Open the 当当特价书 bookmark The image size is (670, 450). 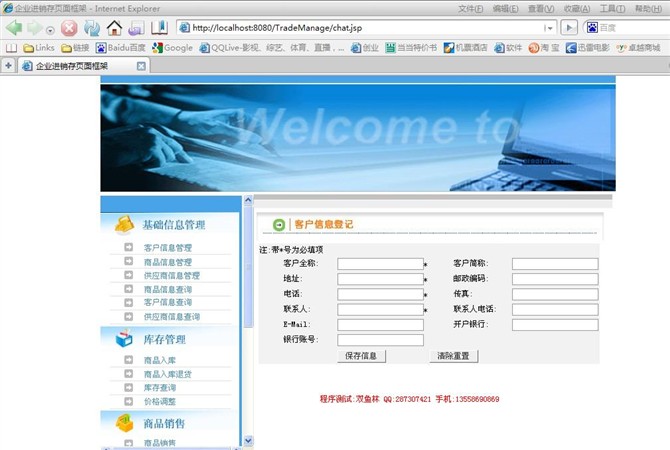[411, 48]
